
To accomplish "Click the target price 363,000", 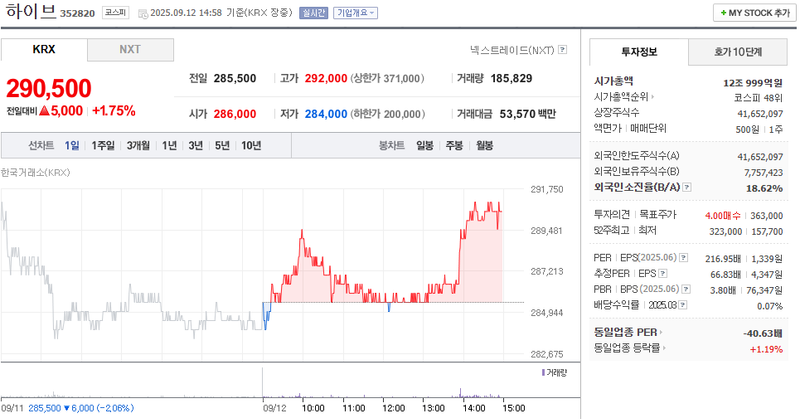I will click(766, 216).
